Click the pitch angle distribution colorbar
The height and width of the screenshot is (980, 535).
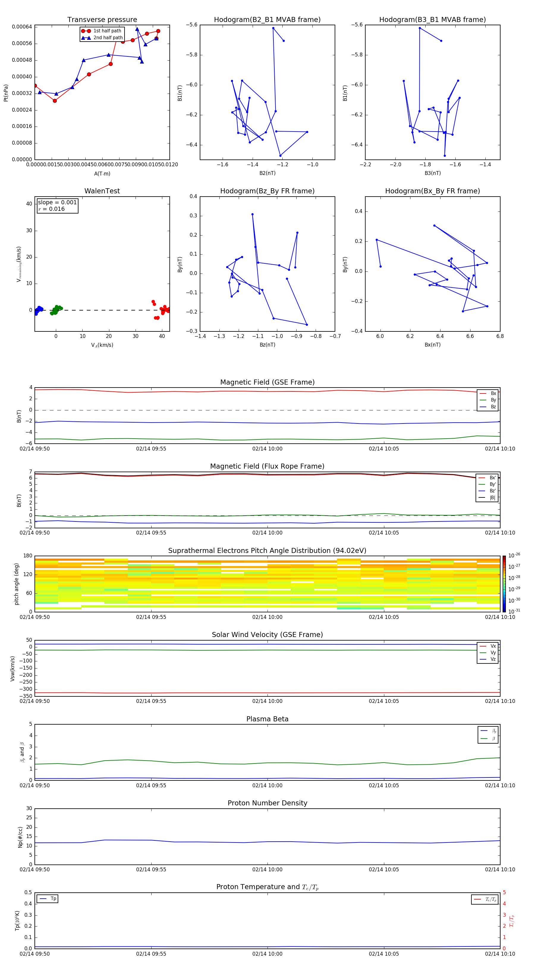[x=504, y=584]
